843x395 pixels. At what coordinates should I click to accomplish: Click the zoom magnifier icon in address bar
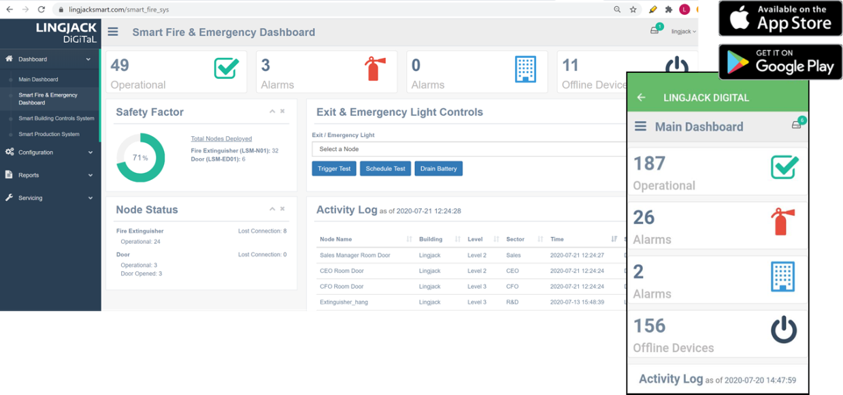(x=617, y=10)
